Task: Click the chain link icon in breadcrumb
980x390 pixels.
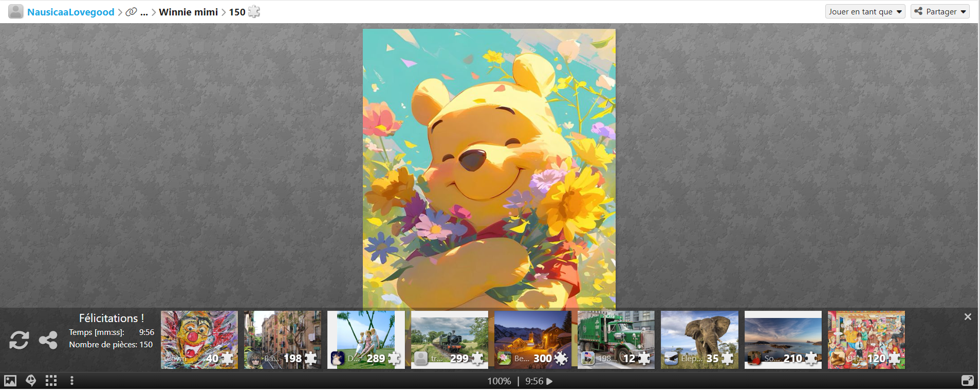Action: pos(131,12)
